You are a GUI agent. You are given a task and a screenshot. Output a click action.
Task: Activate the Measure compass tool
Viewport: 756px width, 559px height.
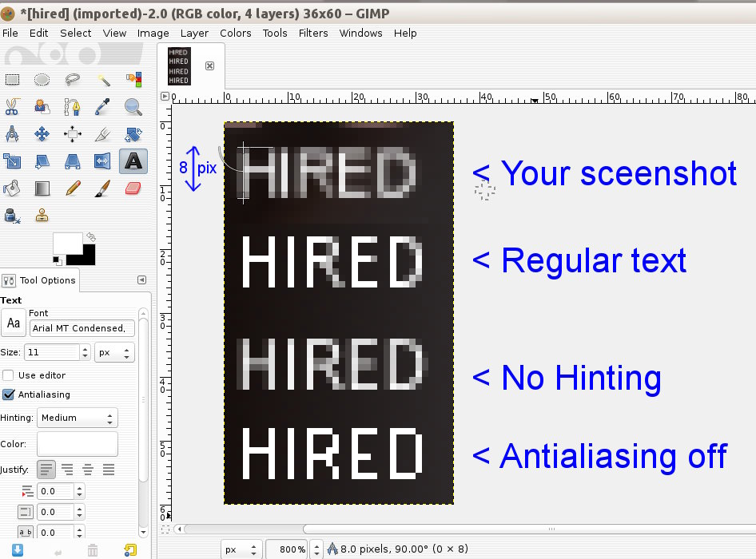click(x=12, y=133)
